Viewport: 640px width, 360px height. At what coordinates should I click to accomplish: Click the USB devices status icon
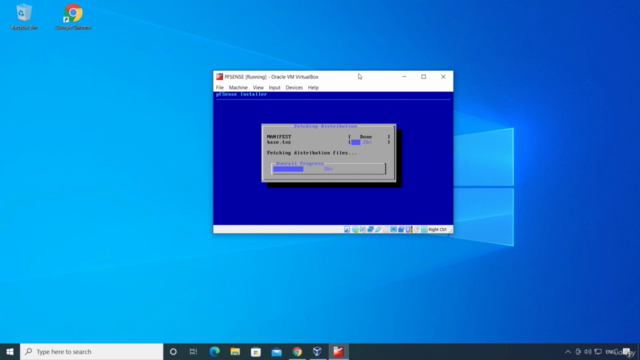pyautogui.click(x=378, y=229)
